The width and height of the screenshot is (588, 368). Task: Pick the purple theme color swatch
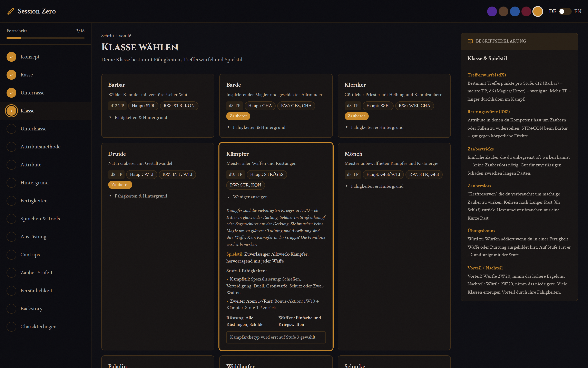(492, 11)
